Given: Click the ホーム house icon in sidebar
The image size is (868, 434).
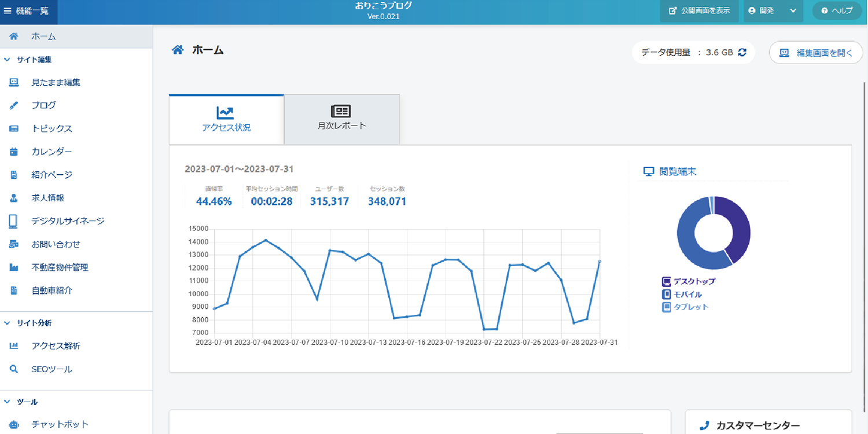Looking at the screenshot, I should point(14,36).
